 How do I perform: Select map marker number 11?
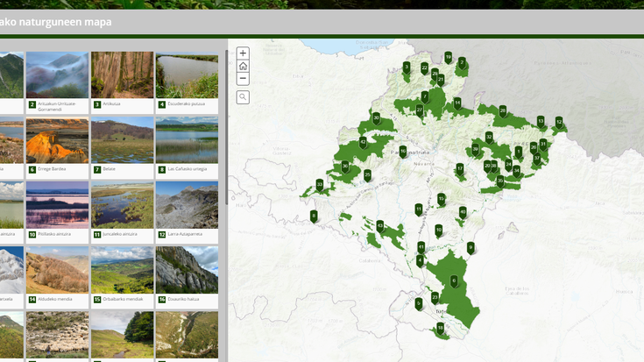pyautogui.click(x=419, y=209)
